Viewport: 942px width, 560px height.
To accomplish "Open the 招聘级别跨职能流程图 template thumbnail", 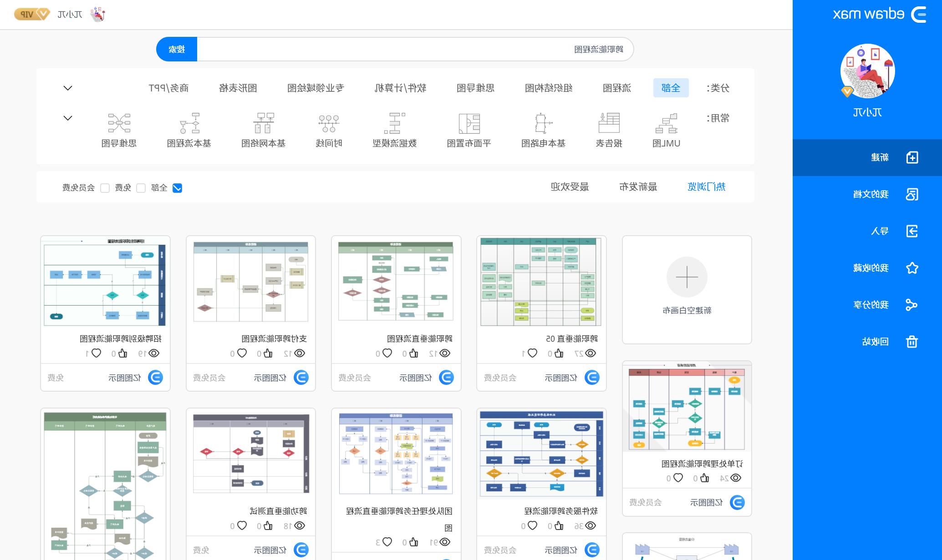I will (x=105, y=282).
